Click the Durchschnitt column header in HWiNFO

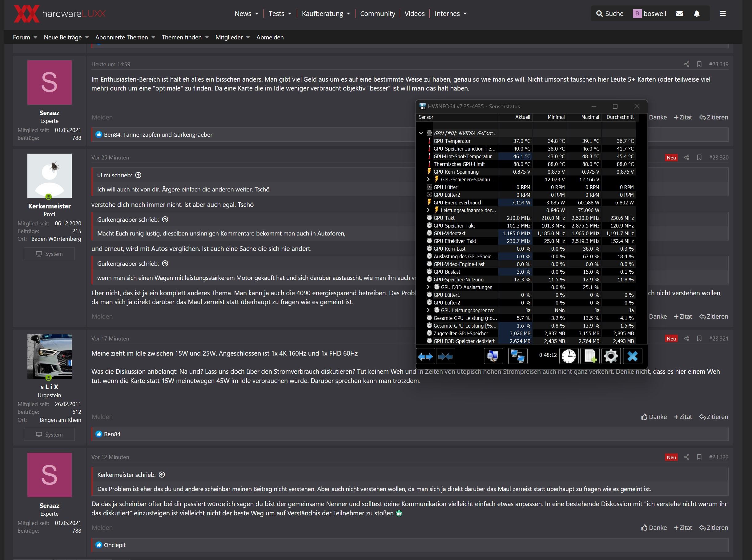[619, 117]
